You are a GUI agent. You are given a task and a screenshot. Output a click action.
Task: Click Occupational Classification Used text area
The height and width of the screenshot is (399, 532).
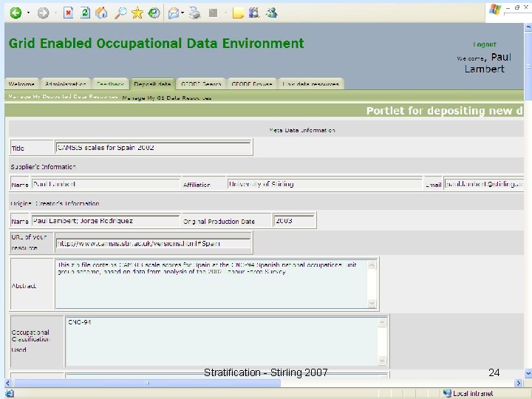(222, 341)
